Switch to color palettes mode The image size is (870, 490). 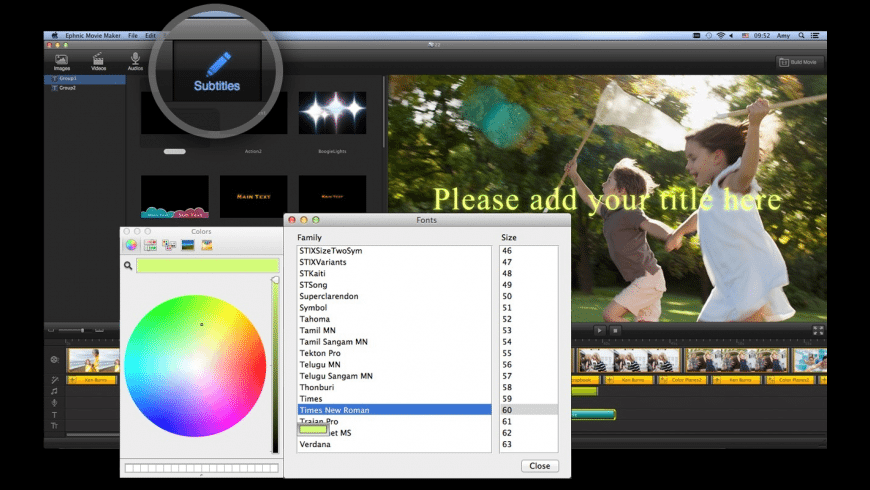pyautogui.click(x=169, y=245)
